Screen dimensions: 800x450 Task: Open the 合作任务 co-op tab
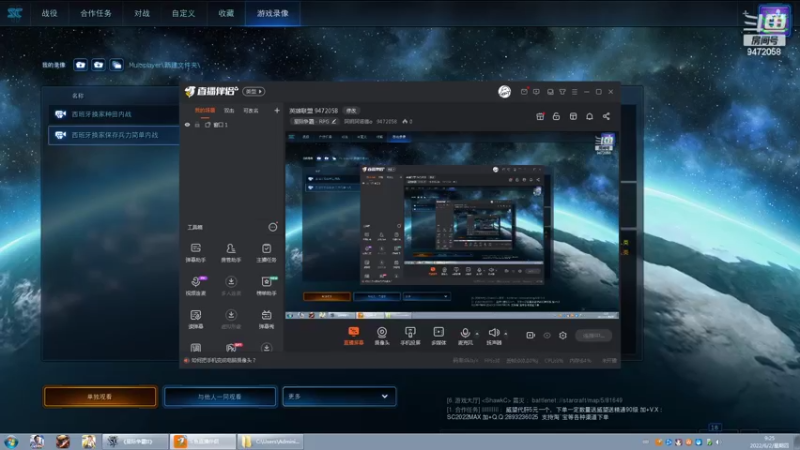pos(95,13)
